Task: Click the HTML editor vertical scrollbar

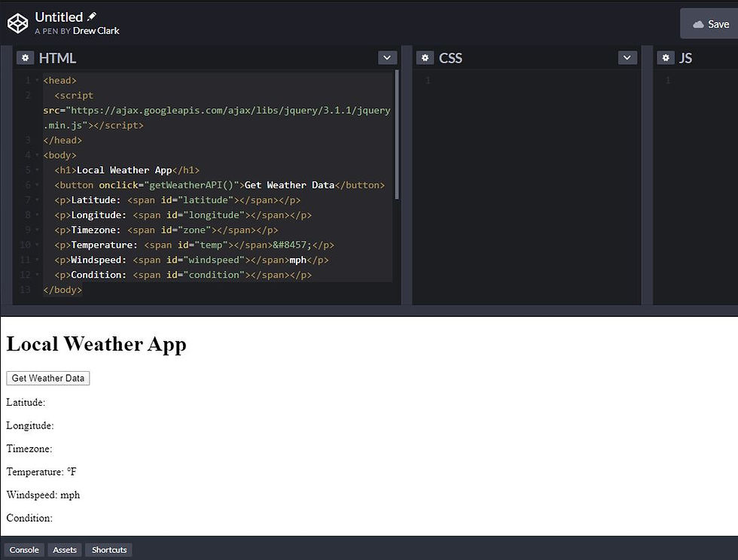Action: click(397, 135)
